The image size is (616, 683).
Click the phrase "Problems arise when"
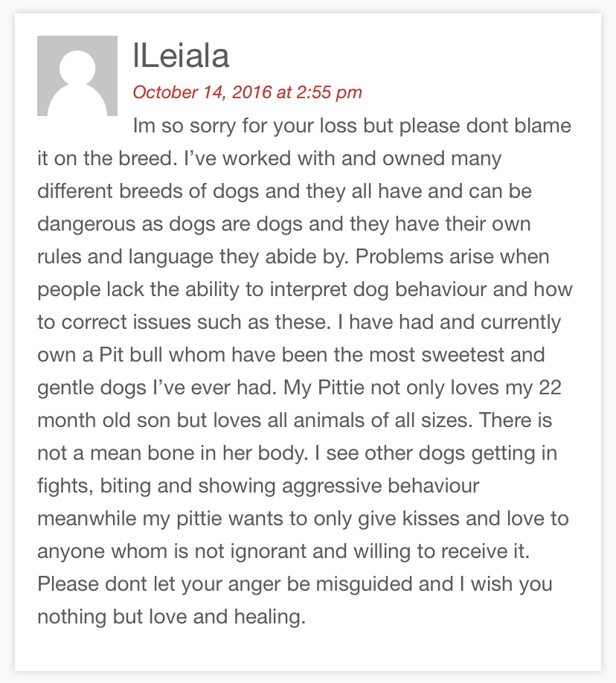click(452, 256)
